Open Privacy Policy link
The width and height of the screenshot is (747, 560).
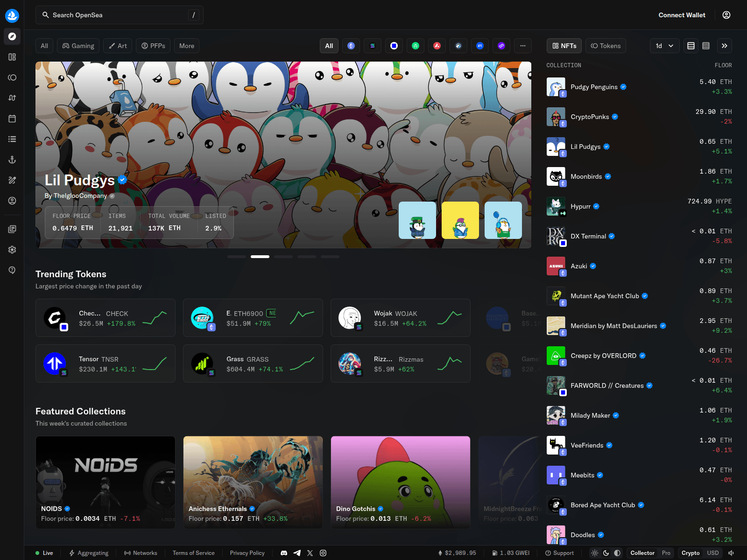[x=247, y=553]
